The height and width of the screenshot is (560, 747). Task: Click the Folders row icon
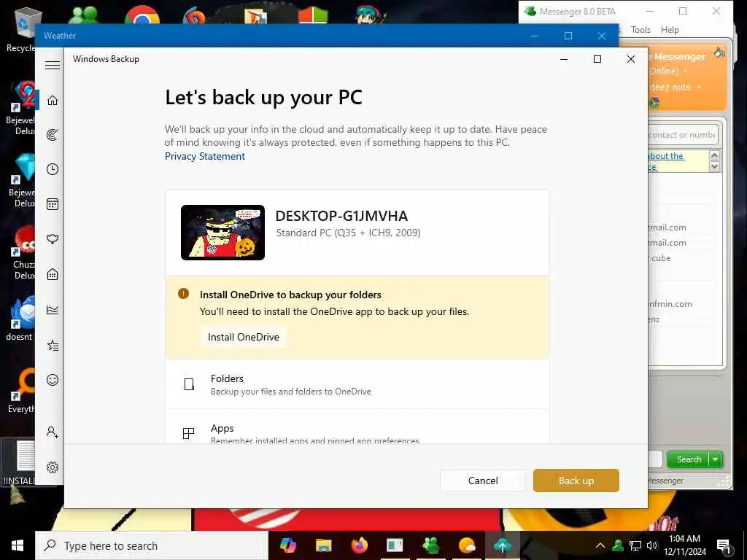coord(189,384)
